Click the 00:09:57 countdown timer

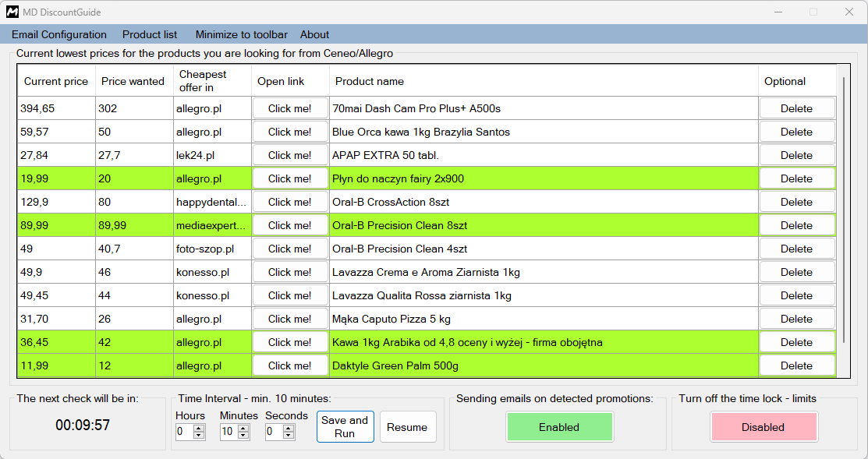tap(83, 425)
